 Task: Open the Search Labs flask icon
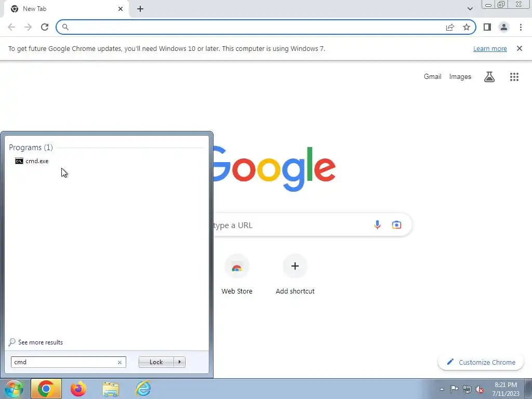pyautogui.click(x=489, y=77)
